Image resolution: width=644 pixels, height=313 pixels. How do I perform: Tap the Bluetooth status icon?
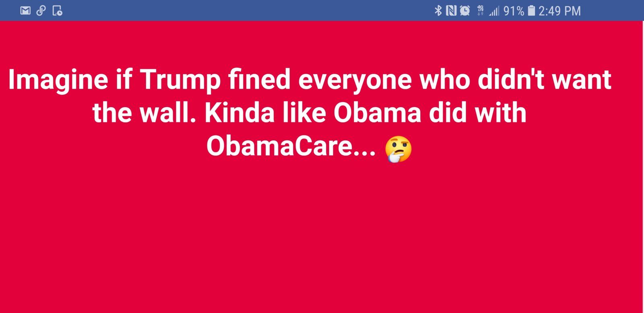tap(438, 10)
